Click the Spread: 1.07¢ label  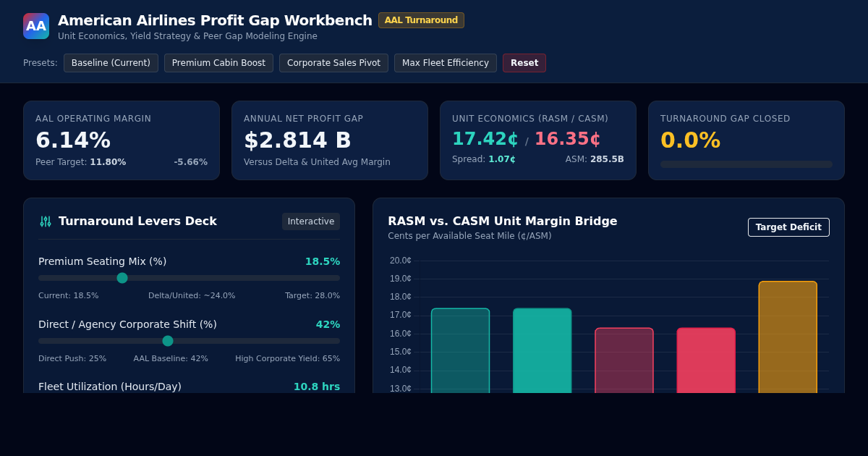[x=484, y=159]
